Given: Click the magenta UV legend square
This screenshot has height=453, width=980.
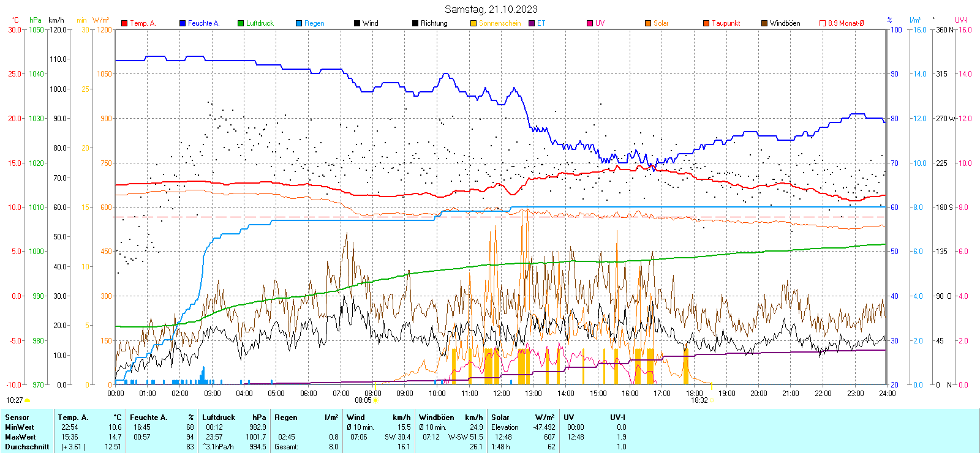Looking at the screenshot, I should pos(590,23).
